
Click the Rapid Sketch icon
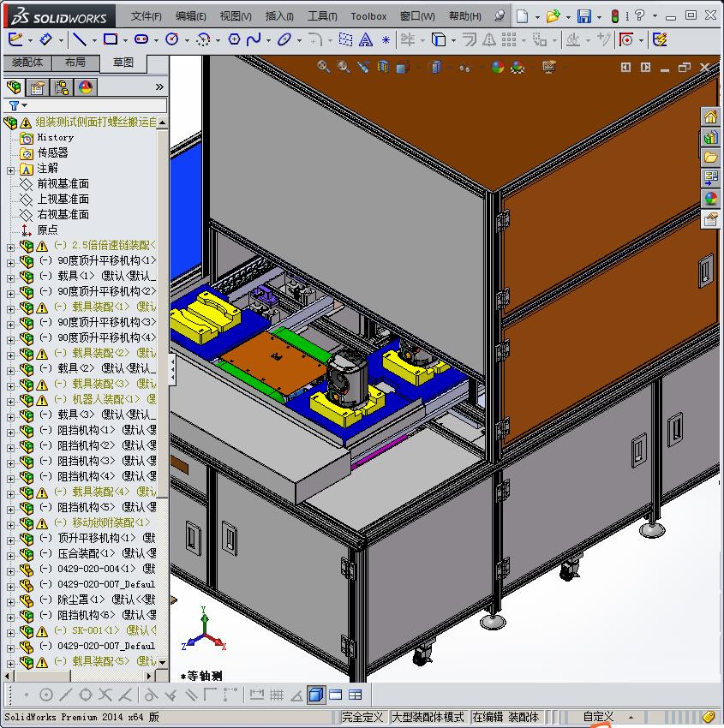click(x=660, y=40)
